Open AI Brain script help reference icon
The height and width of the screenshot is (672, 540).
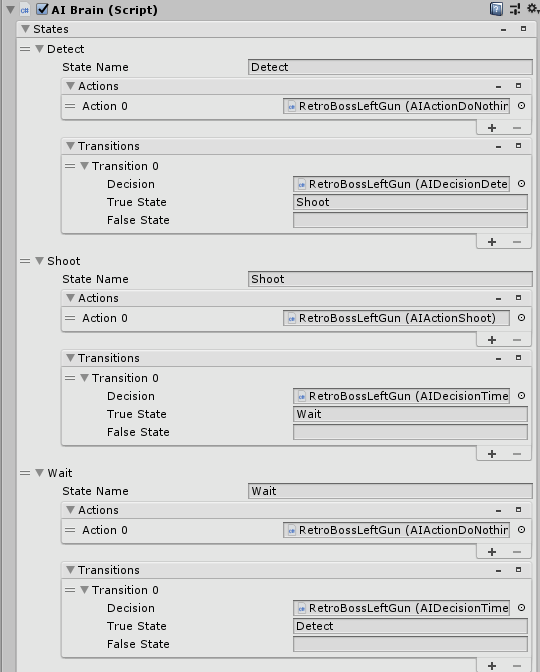pyautogui.click(x=496, y=9)
